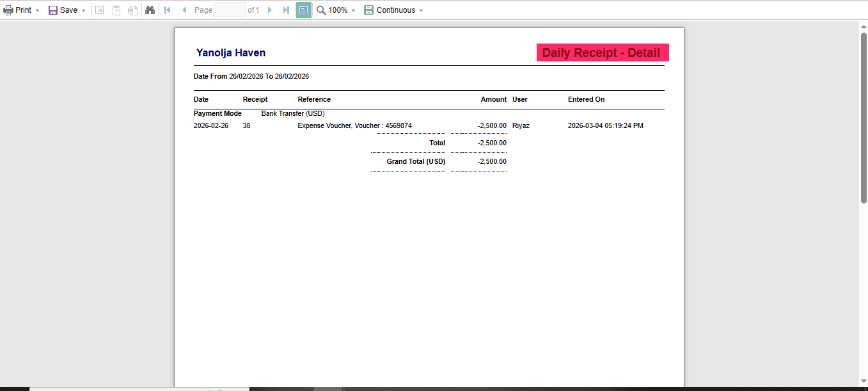This screenshot has height=391, width=868.
Task: Click receipt number 38
Action: [x=247, y=125]
